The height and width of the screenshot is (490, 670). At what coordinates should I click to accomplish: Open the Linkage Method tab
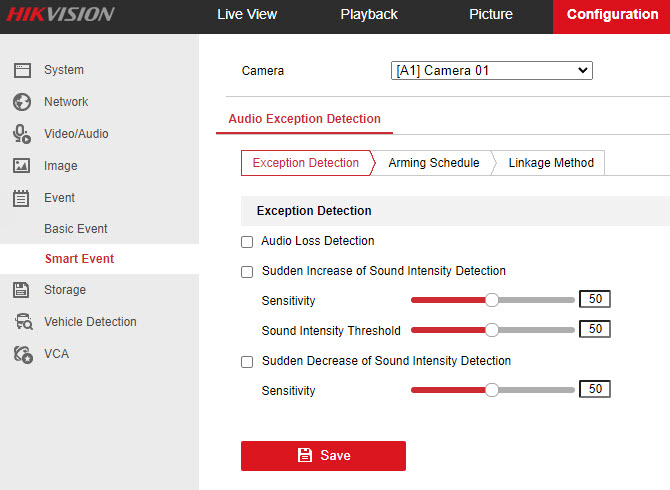[551, 163]
